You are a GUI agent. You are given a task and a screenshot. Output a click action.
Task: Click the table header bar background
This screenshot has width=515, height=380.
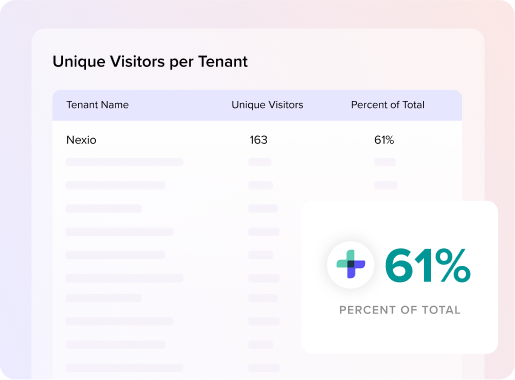(257, 105)
